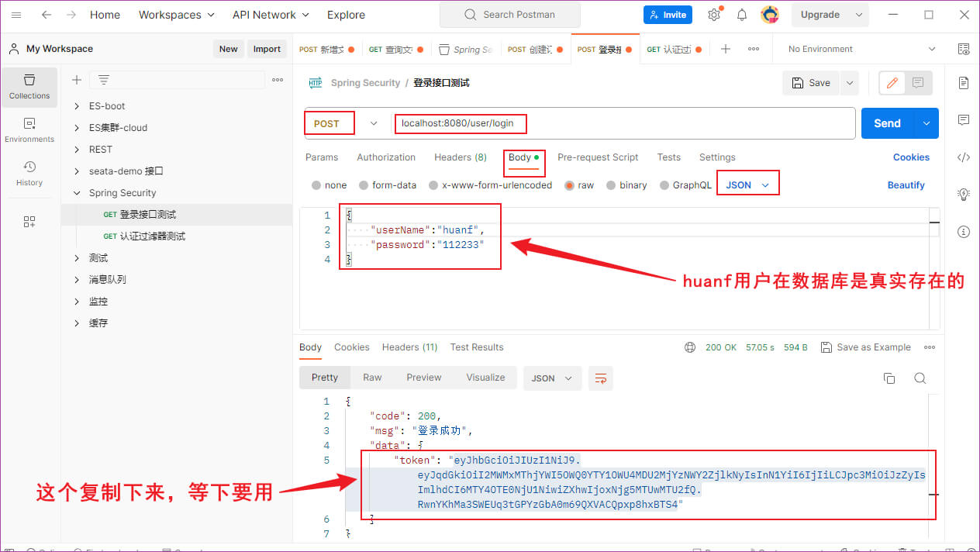Switch to comment mode icon
This screenshot has width=980, height=552.
click(918, 83)
